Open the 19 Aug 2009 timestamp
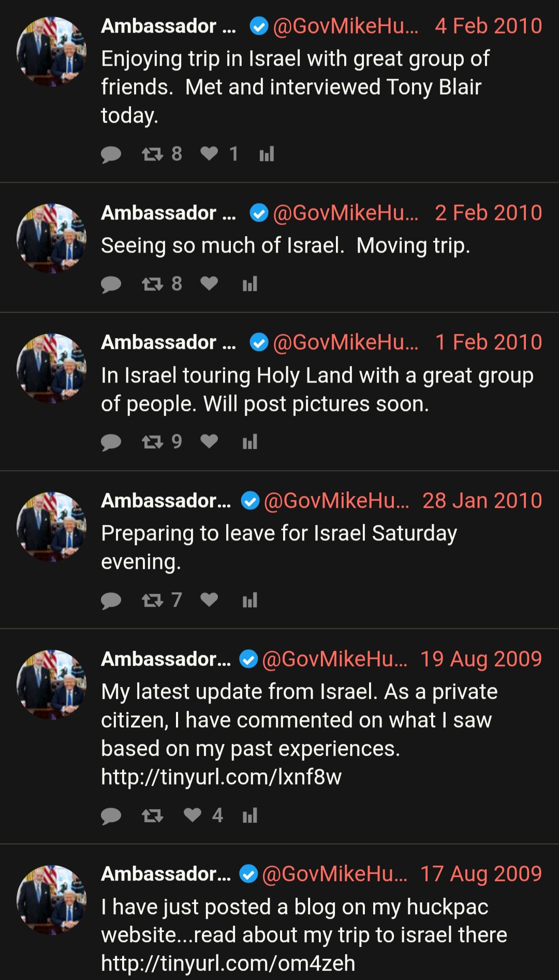 tap(481, 659)
